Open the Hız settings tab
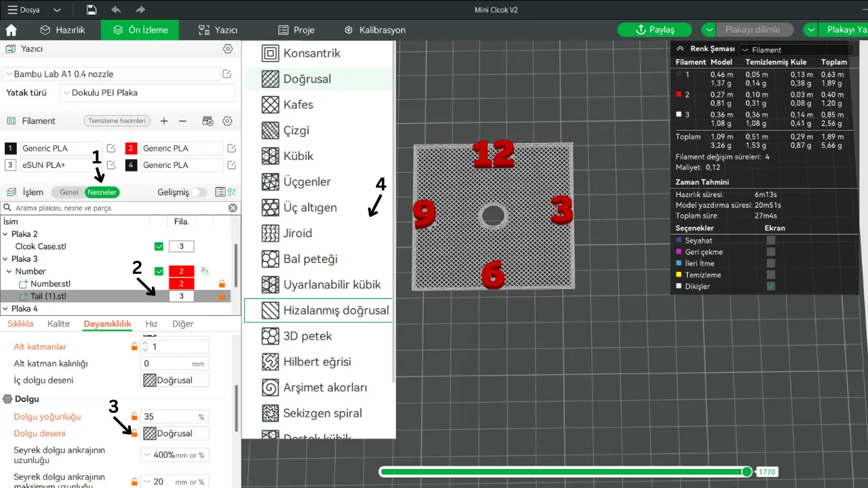Image resolution: width=868 pixels, height=488 pixels. (x=152, y=324)
